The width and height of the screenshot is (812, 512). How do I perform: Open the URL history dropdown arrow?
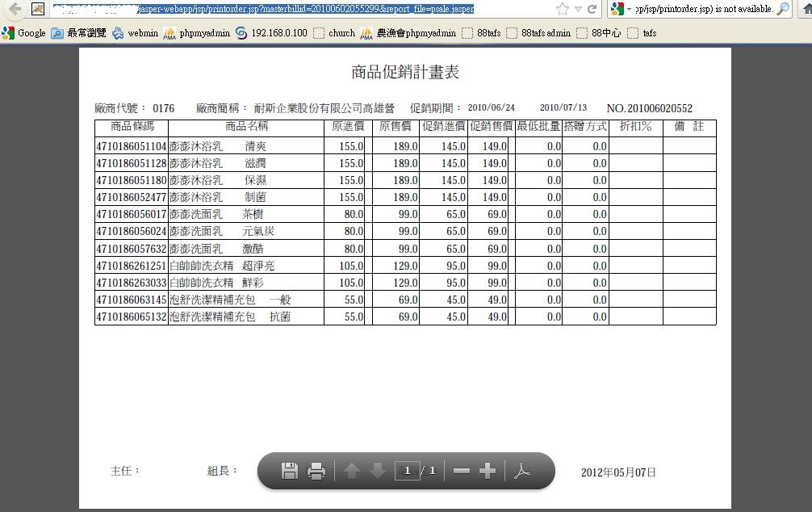578,10
